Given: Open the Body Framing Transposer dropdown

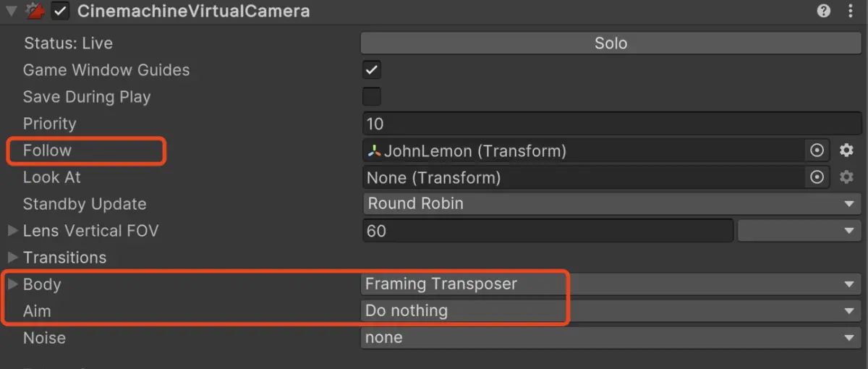Looking at the screenshot, I should click(x=611, y=284).
